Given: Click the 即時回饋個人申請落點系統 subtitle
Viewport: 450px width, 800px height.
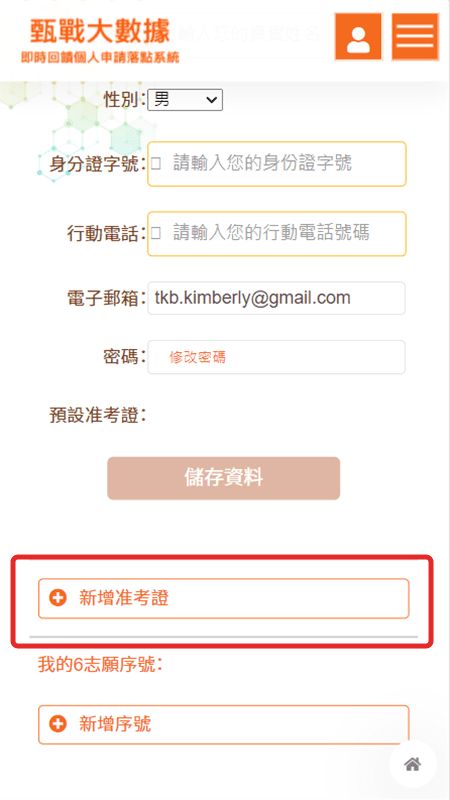Looking at the screenshot, I should click(100, 57).
